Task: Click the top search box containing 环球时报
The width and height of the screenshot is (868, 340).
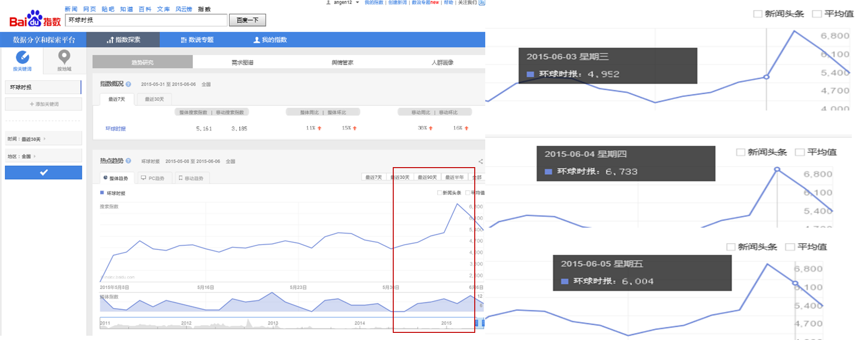Action: 146,20
